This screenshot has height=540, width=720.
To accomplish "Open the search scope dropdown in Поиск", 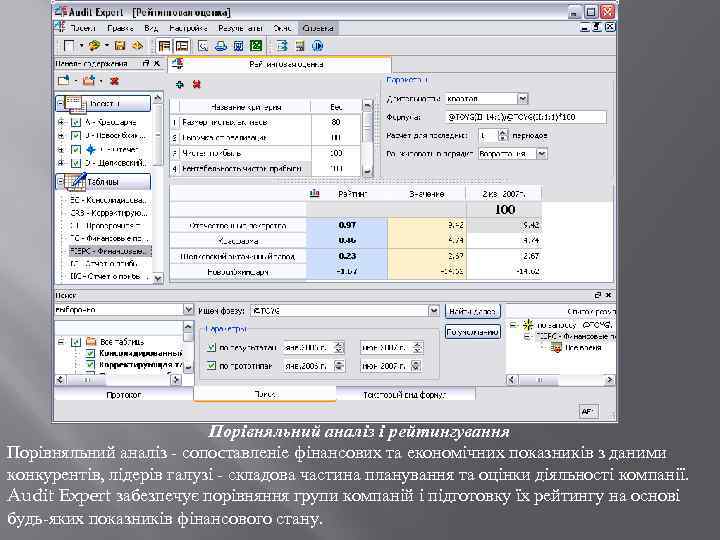I will click(188, 310).
